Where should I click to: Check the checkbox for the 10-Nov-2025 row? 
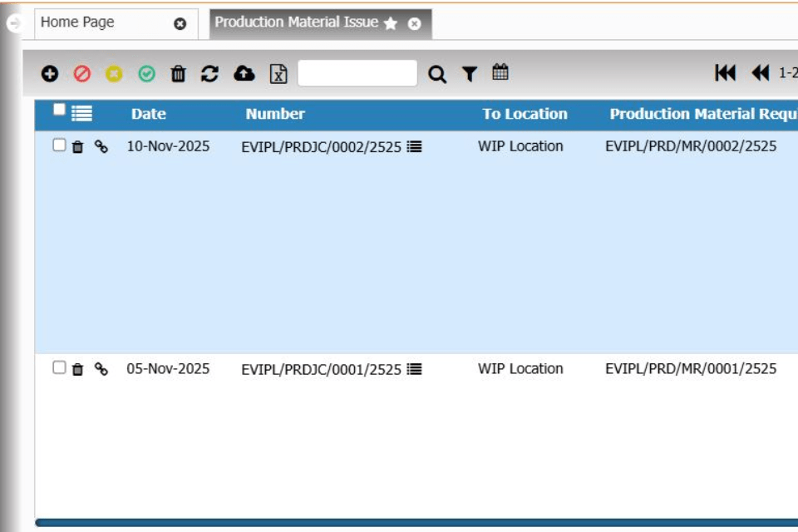[x=59, y=145]
